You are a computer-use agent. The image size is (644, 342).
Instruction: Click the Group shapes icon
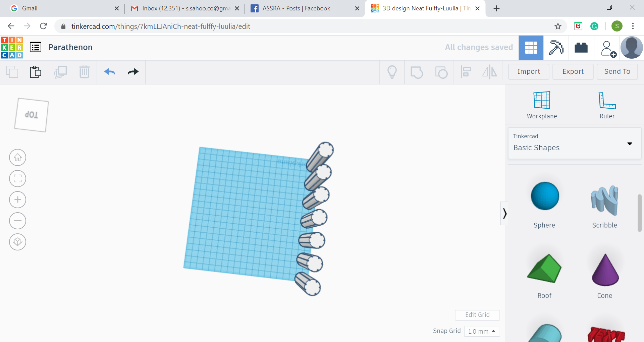[x=417, y=72]
